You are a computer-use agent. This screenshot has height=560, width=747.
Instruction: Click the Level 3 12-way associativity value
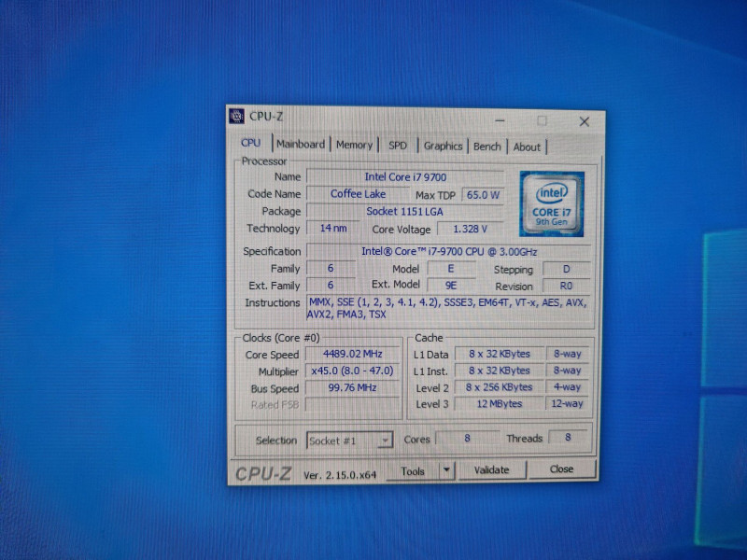(567, 404)
